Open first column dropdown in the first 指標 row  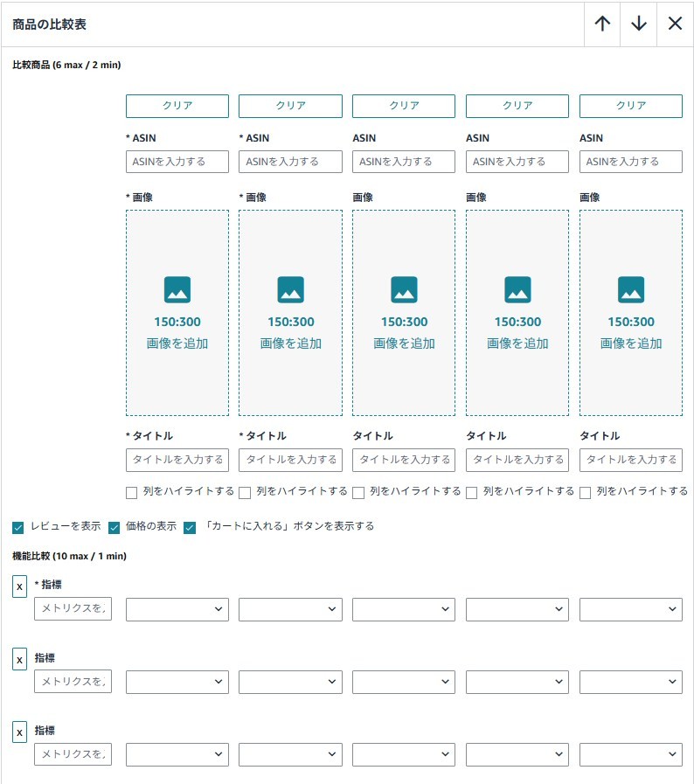177,609
